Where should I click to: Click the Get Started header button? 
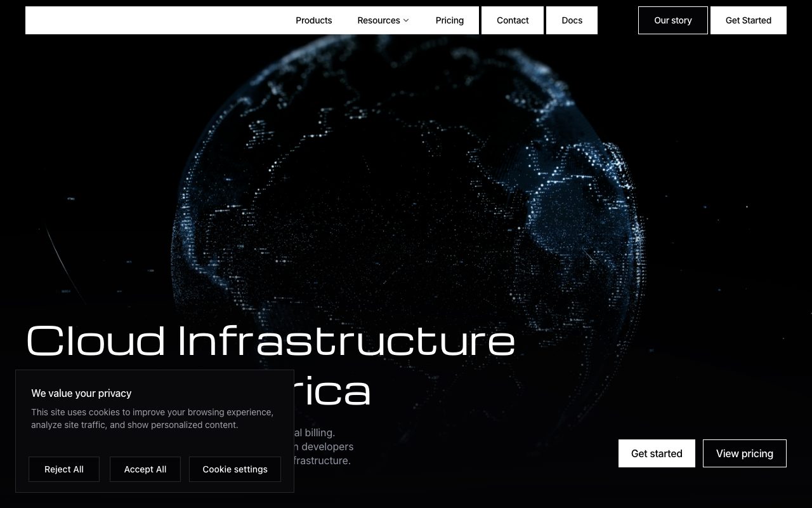click(749, 20)
